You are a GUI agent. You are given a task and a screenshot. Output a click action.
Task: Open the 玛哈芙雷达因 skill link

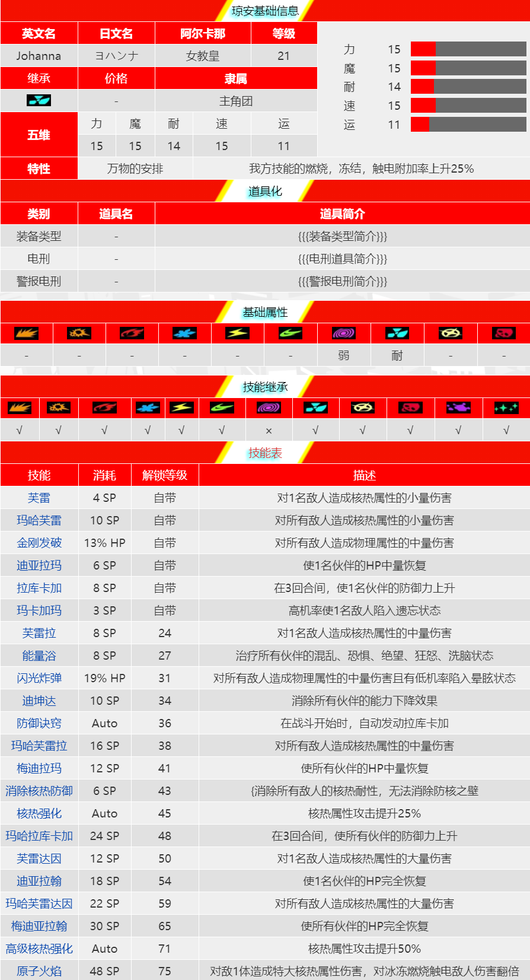point(39,903)
